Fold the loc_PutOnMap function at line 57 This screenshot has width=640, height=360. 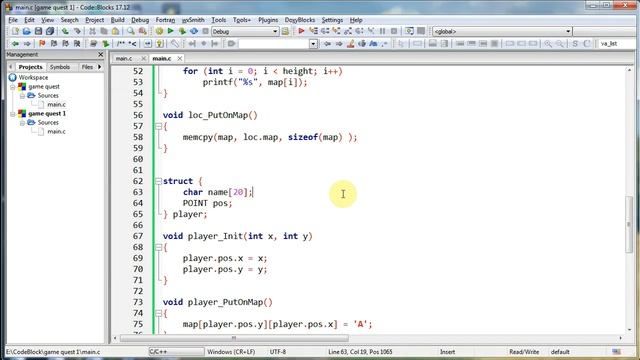click(x=158, y=127)
